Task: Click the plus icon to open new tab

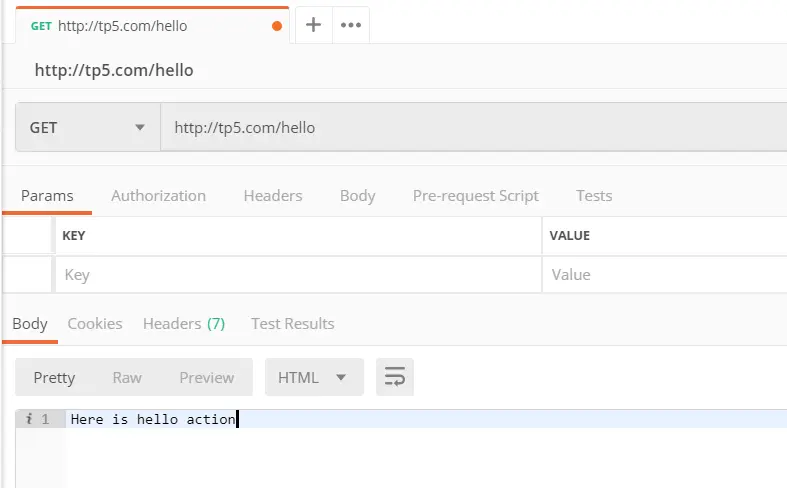Action: click(313, 25)
